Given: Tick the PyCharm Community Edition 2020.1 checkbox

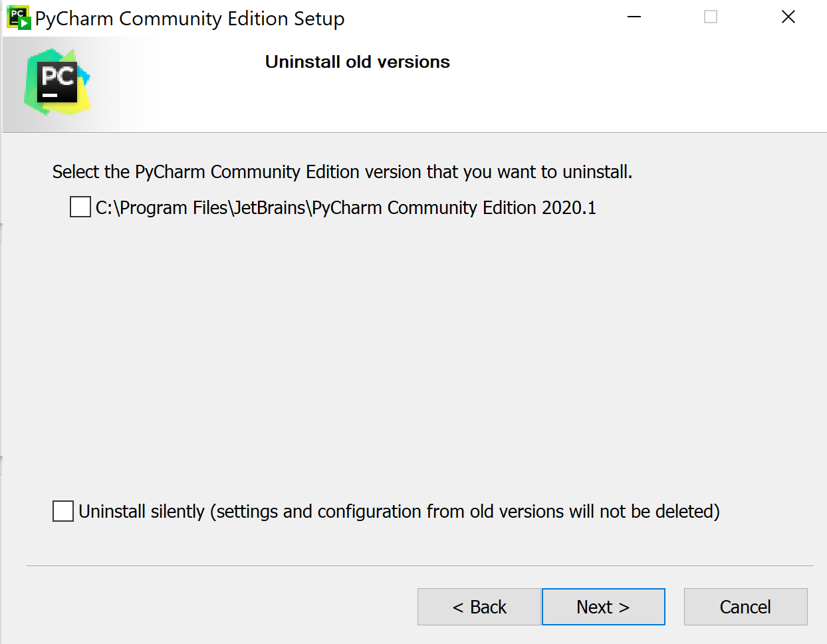Looking at the screenshot, I should point(80,207).
